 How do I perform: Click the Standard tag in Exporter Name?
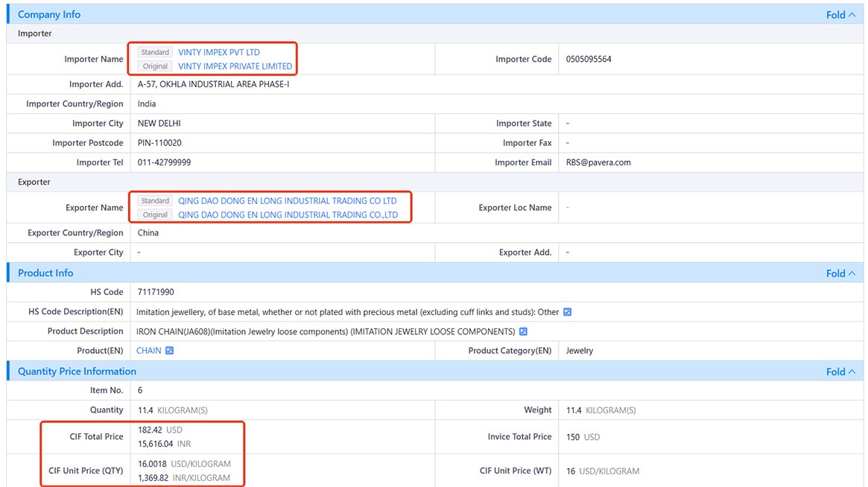(155, 201)
